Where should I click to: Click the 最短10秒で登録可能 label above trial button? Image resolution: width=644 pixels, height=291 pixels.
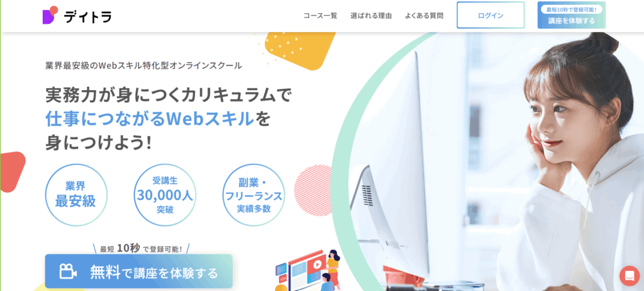(x=141, y=249)
